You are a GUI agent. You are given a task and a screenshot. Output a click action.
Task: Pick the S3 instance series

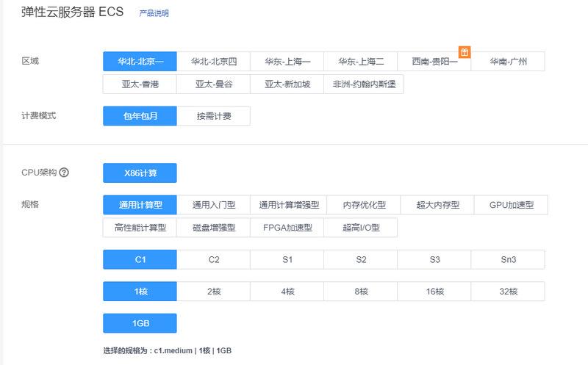(434, 259)
